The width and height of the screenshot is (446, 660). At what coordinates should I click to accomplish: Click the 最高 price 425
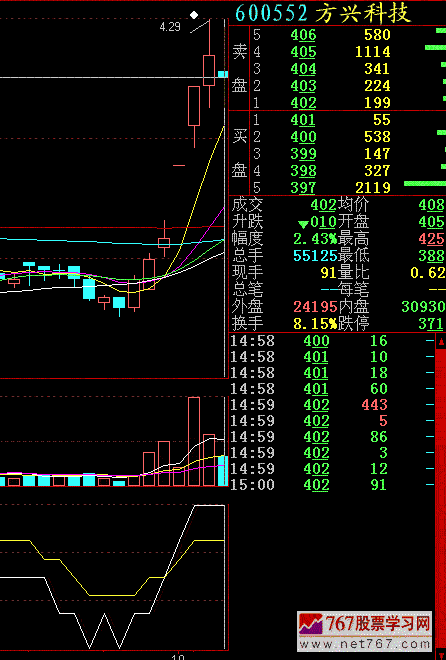431,239
